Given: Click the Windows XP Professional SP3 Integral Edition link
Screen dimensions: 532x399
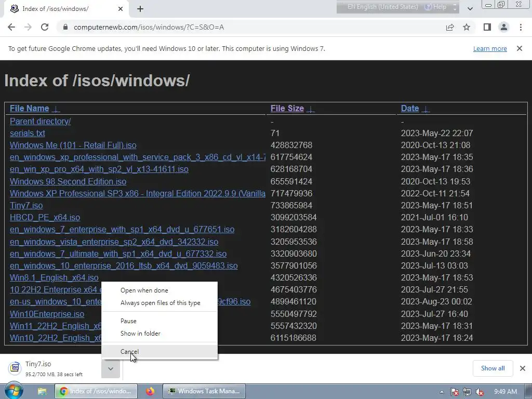Looking at the screenshot, I should 137,193.
